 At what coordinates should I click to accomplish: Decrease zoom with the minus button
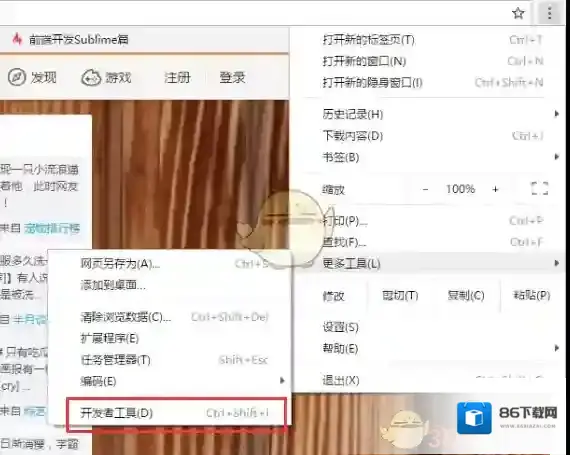pos(425,189)
